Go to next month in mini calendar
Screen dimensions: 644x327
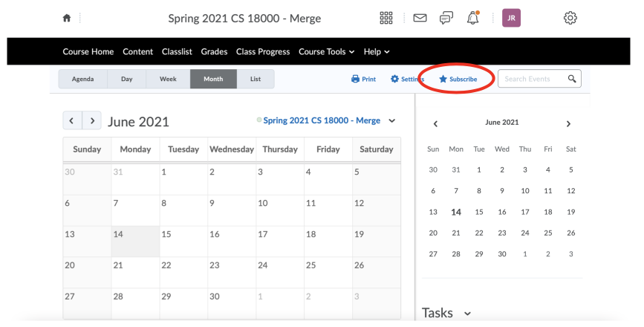[568, 123]
